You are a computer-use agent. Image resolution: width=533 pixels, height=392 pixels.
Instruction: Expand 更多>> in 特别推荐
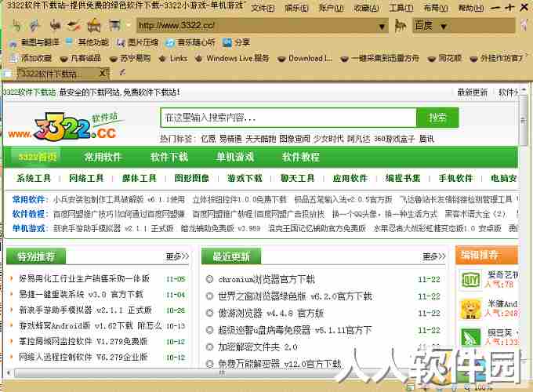(x=177, y=256)
